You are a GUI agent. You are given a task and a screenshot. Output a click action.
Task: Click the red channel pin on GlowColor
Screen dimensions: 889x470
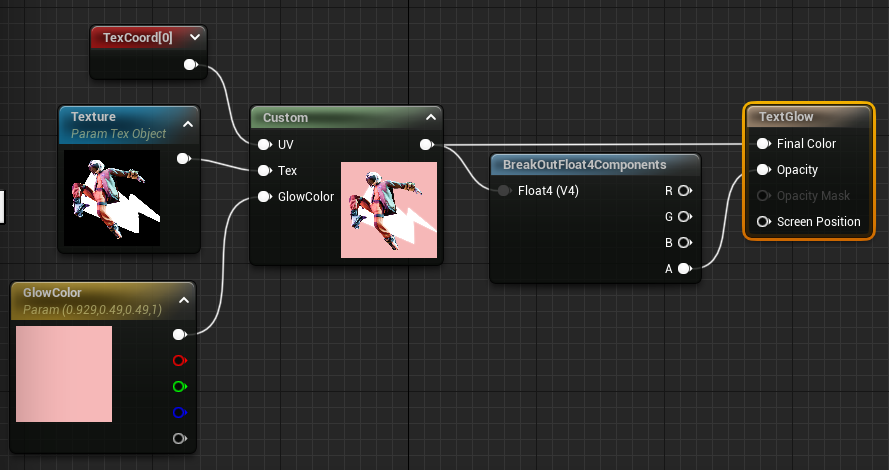coord(179,360)
